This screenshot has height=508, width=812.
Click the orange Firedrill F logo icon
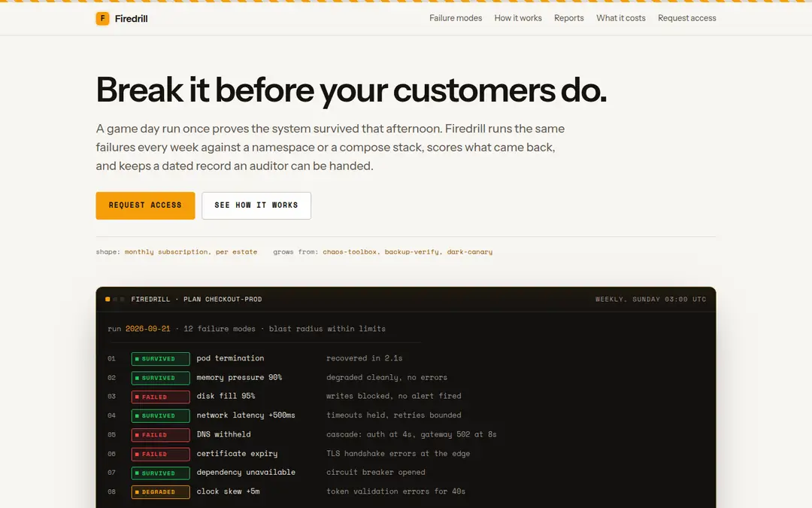[x=102, y=19]
